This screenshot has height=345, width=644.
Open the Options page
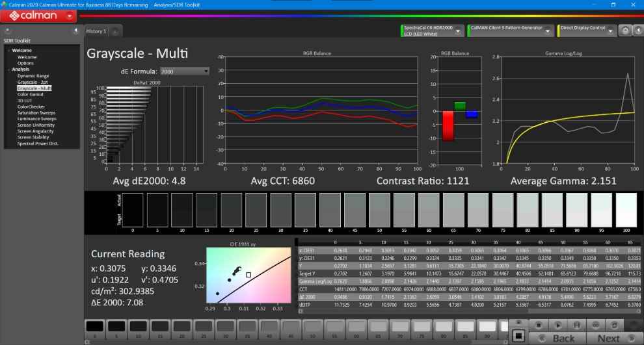click(25, 63)
